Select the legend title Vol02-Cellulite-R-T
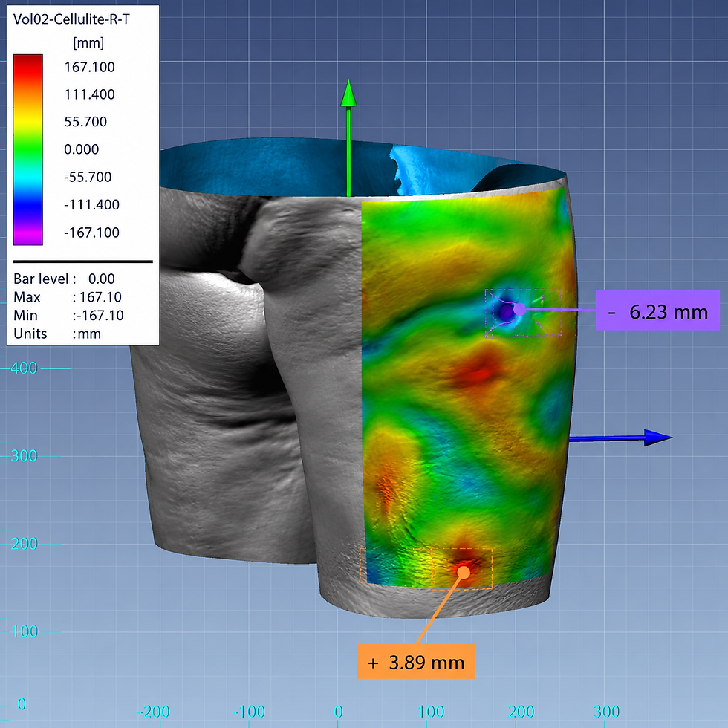728x728 pixels. click(71, 19)
